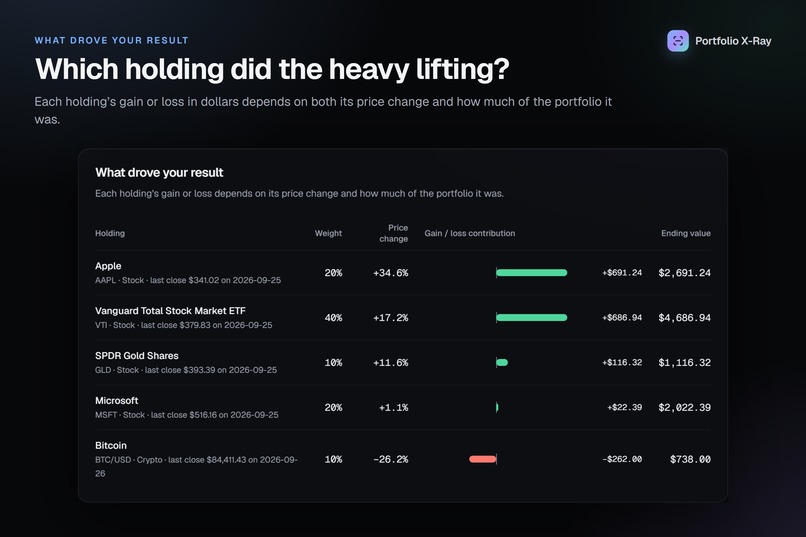Click the Vanguard Total Stock Market ETF name
This screenshot has height=537, width=806.
click(170, 310)
